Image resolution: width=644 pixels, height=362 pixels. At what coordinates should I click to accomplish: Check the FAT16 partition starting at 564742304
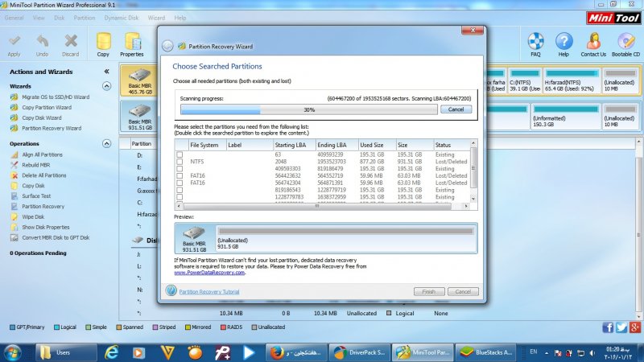(x=180, y=183)
